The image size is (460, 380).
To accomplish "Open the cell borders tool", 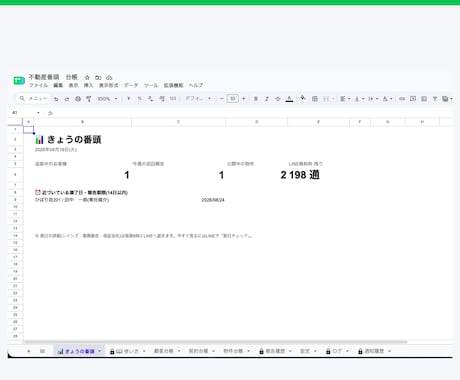I will [315, 99].
